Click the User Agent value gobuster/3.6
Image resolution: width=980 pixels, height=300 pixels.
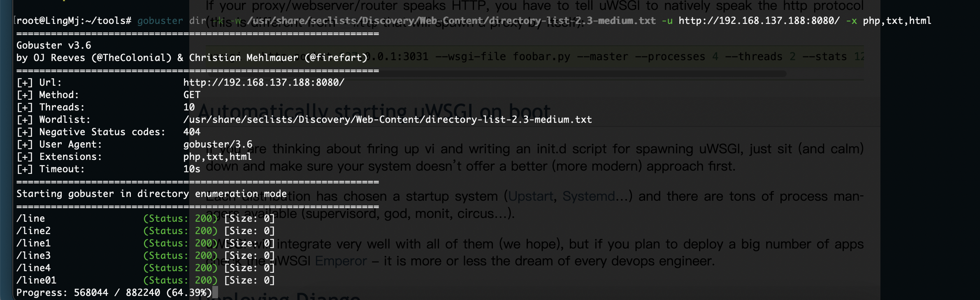coord(218,144)
